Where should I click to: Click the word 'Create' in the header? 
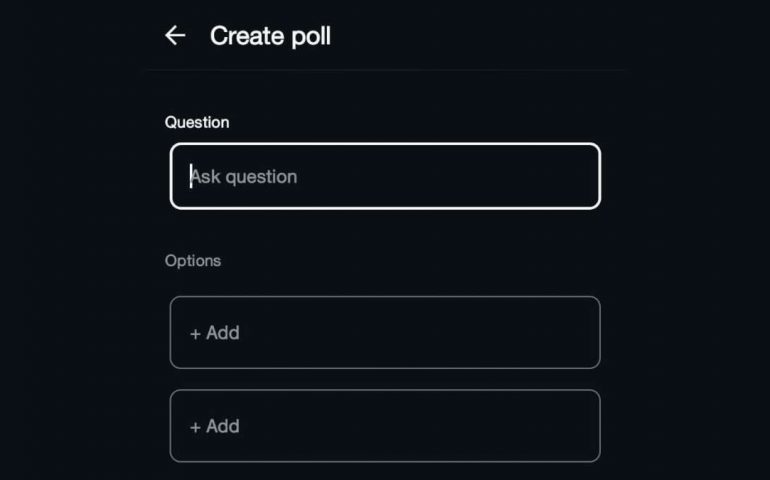tap(246, 36)
